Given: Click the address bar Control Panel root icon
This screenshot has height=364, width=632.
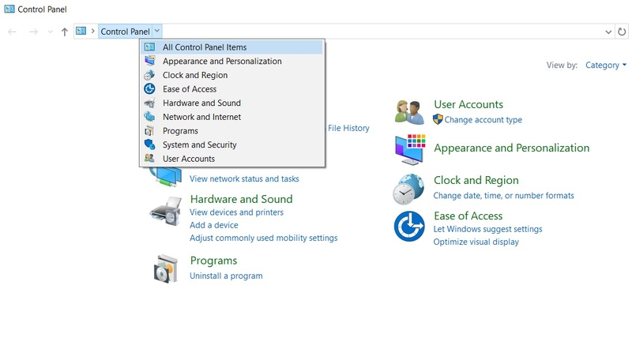Looking at the screenshot, I should pos(81,31).
